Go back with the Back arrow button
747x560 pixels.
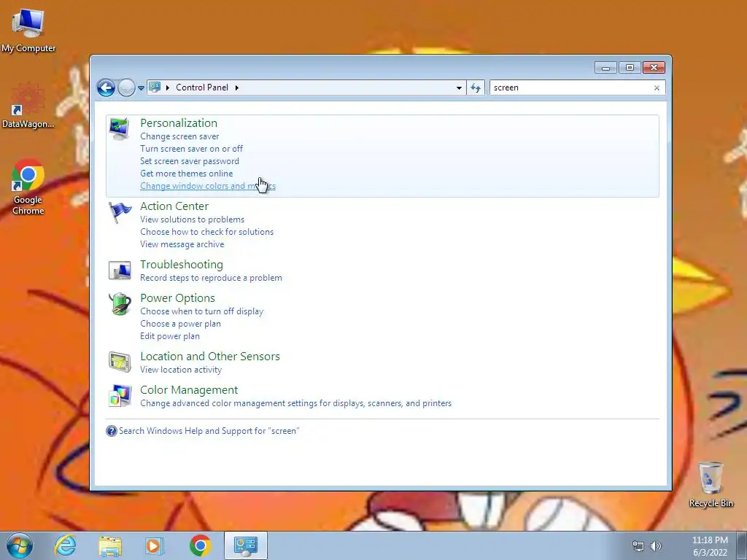106,87
